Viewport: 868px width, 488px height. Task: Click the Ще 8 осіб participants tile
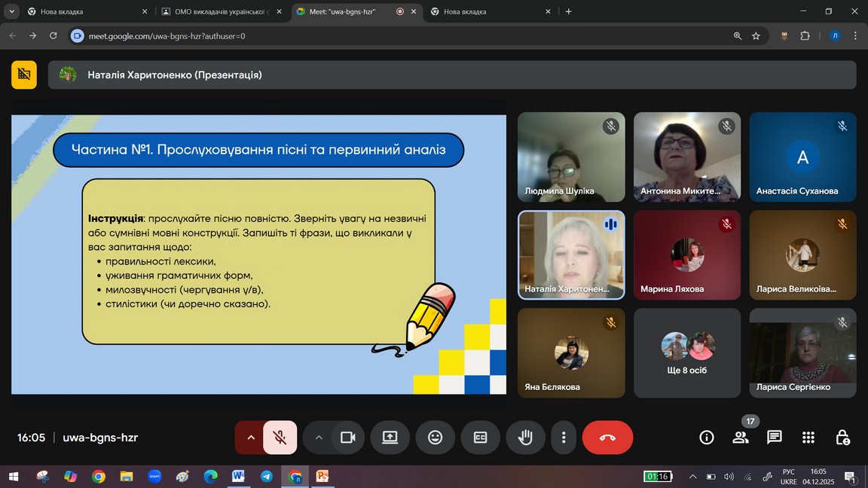686,352
